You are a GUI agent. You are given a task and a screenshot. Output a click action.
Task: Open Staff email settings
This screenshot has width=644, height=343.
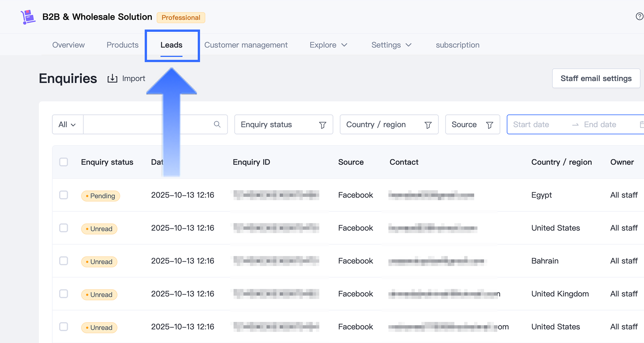tap(596, 78)
